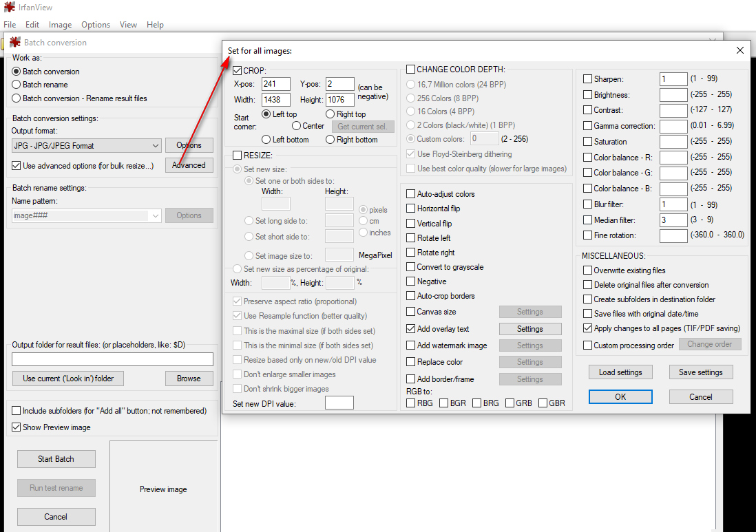Open Settings for Add overlay text

(x=530, y=329)
